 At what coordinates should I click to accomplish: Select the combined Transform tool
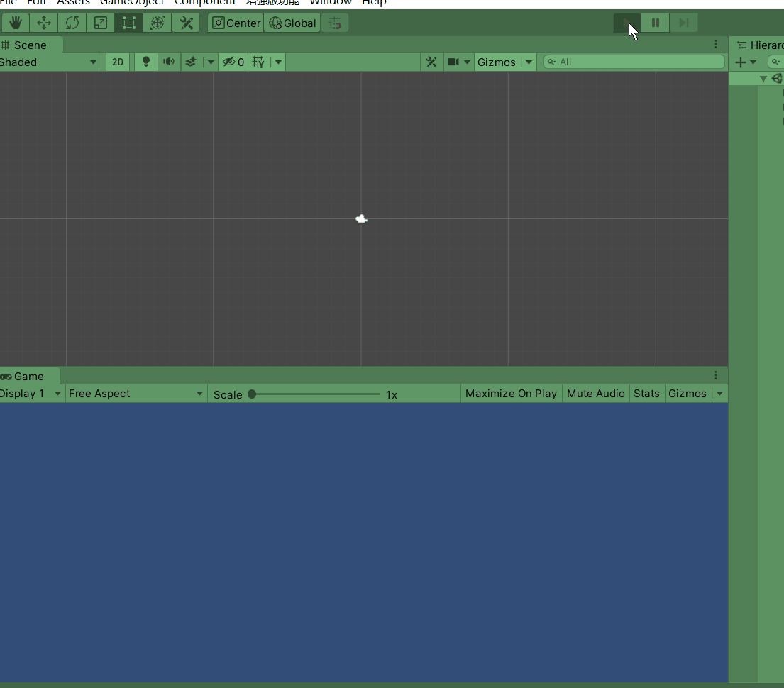point(158,23)
